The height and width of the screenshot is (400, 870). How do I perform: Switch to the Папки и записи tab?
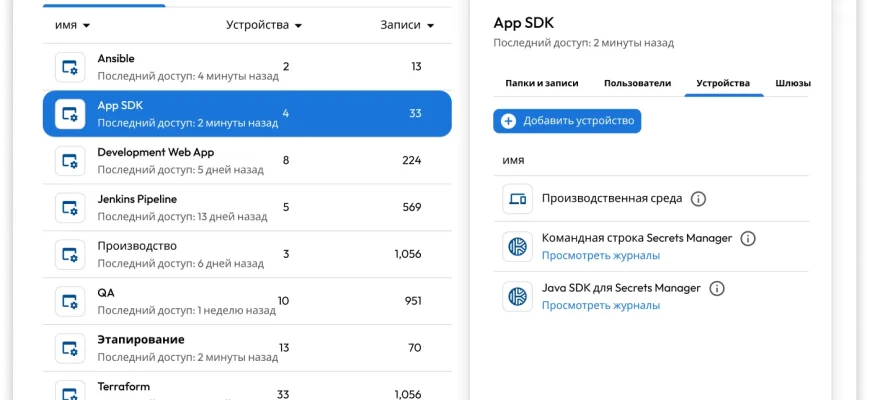pos(541,84)
